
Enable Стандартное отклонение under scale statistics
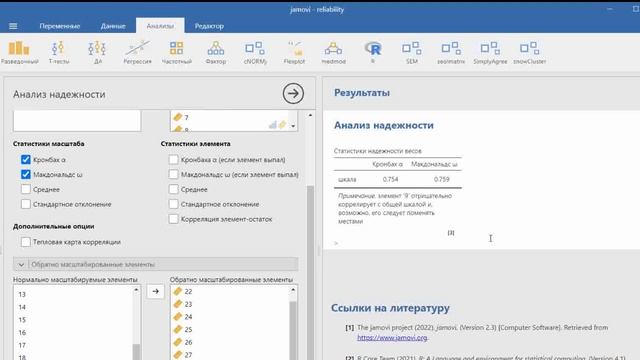(26, 204)
